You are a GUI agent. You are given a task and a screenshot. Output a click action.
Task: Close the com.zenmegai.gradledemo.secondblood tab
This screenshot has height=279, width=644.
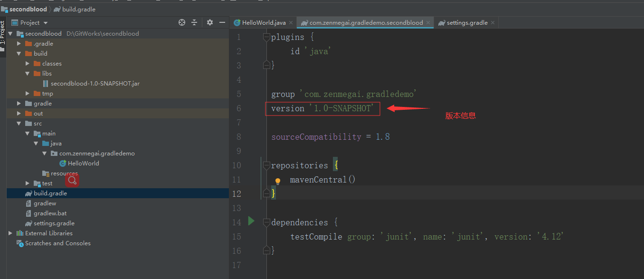428,23
